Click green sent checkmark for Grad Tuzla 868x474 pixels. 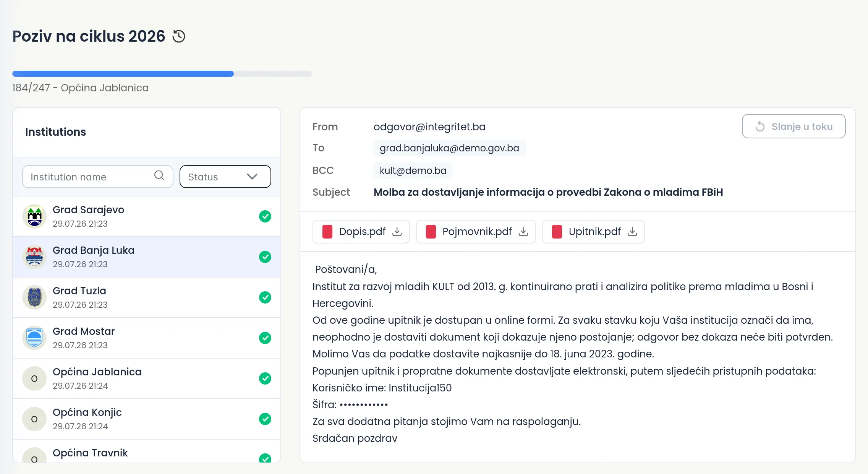265,297
